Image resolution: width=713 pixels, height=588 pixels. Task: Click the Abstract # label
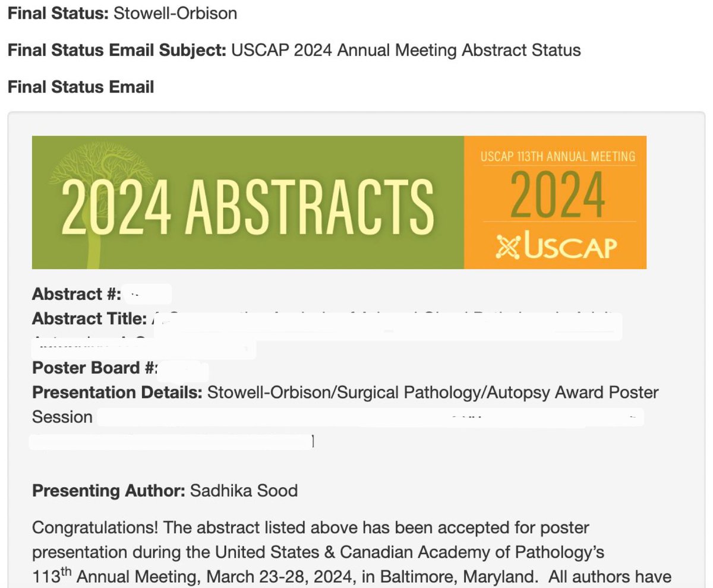(x=77, y=294)
